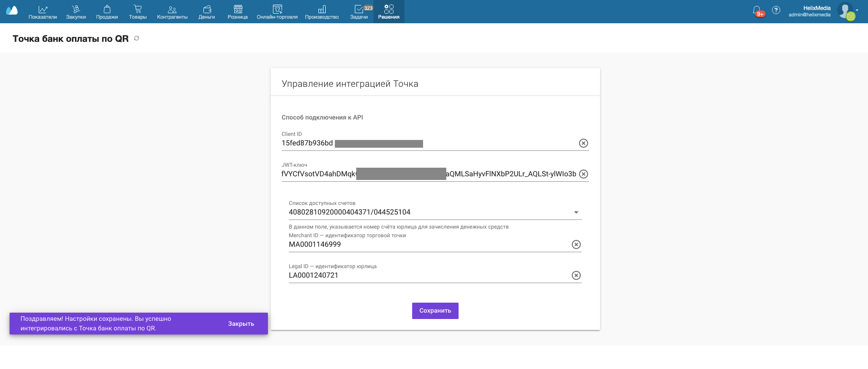The width and height of the screenshot is (868, 369).
Task: Clear the Merchant ID field
Action: pyautogui.click(x=576, y=244)
